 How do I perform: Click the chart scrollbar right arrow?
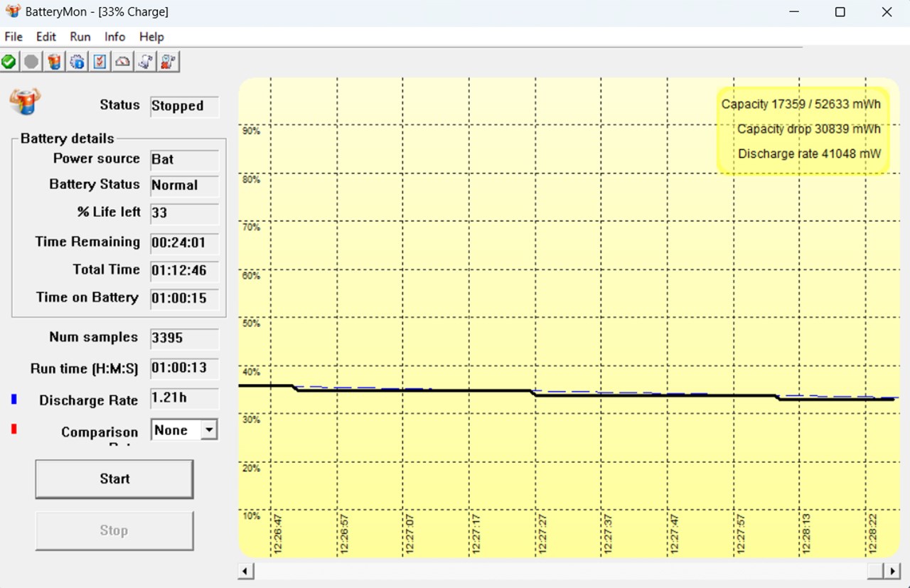[x=892, y=571]
